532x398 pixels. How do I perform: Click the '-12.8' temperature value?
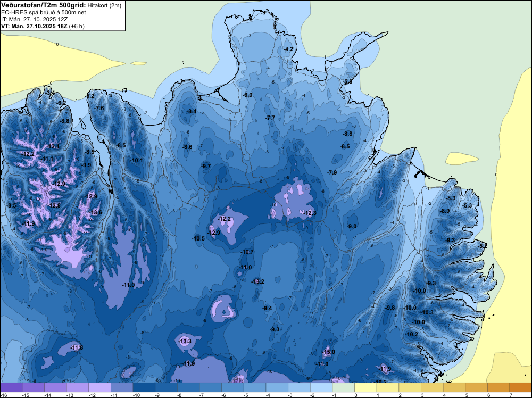coord(54,205)
